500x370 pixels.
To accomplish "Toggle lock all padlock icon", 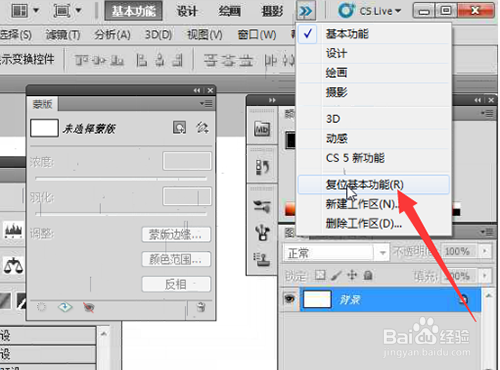I will pyautogui.click(x=368, y=275).
